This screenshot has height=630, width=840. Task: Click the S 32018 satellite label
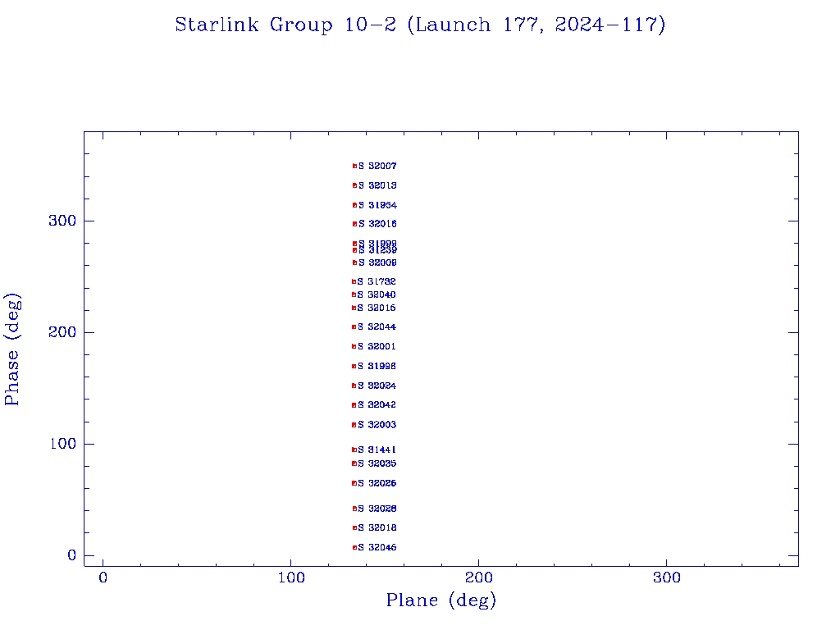377,527
